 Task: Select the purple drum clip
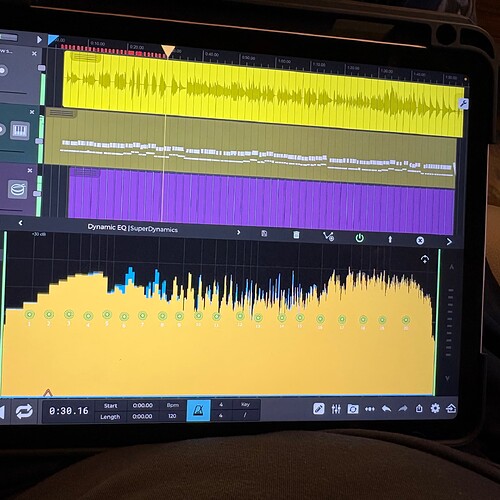coord(262,201)
